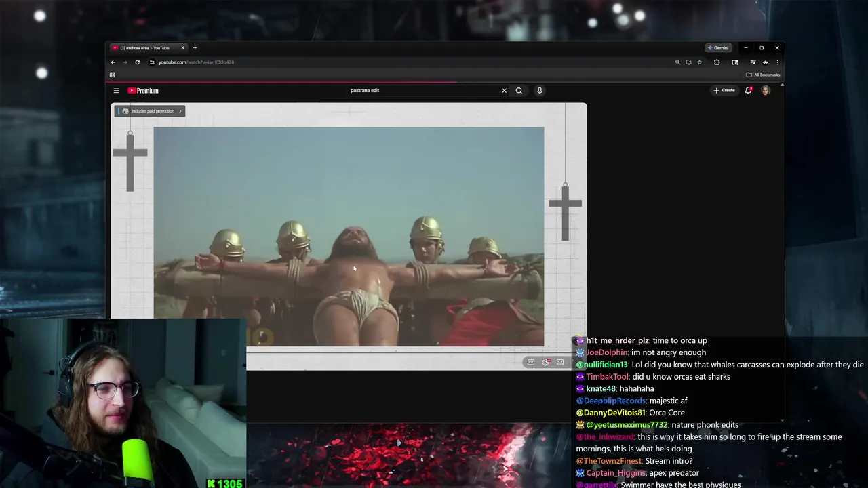Image resolution: width=868 pixels, height=488 pixels.
Task: Open the Chrome apps grid icon
Action: click(x=113, y=75)
